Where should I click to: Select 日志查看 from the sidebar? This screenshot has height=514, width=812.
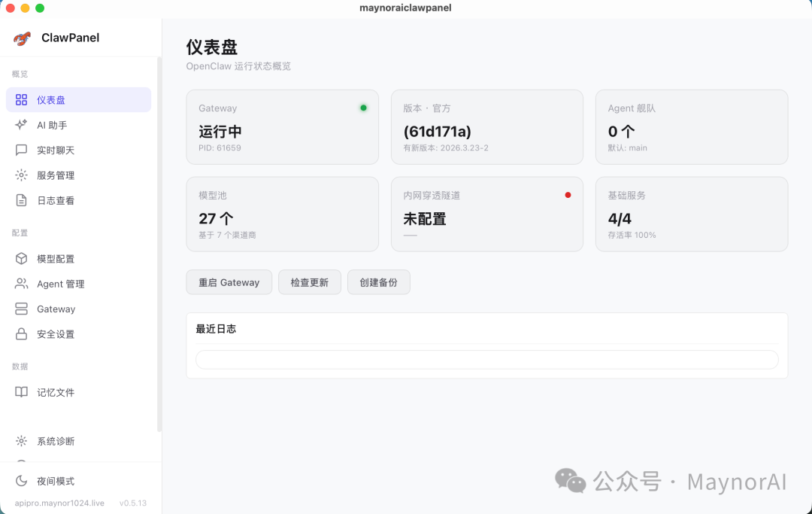click(79, 200)
